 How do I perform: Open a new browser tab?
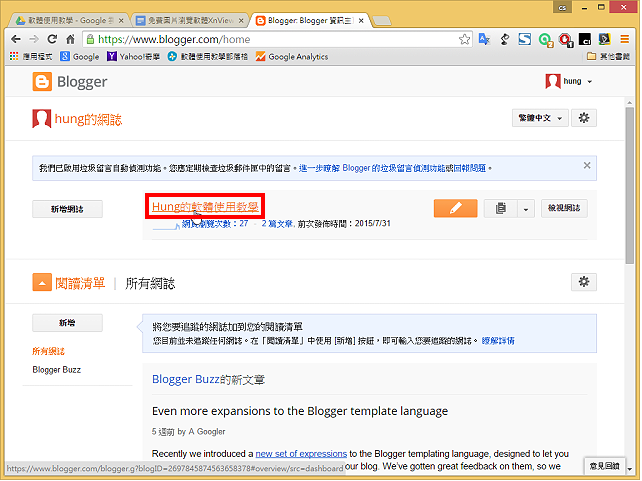[382, 20]
